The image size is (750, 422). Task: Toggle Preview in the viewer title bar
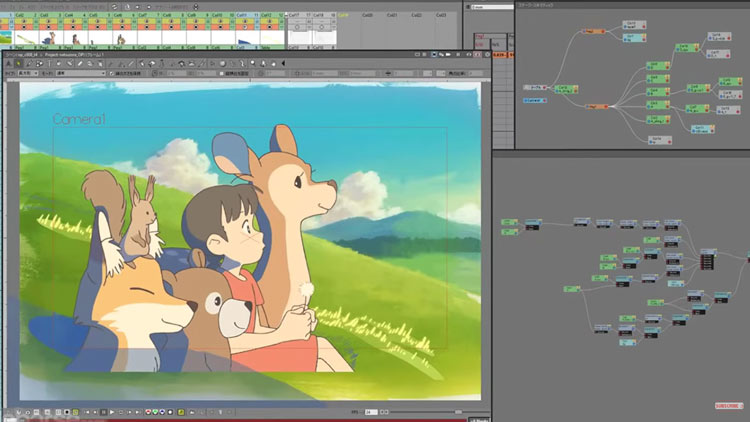(468, 54)
